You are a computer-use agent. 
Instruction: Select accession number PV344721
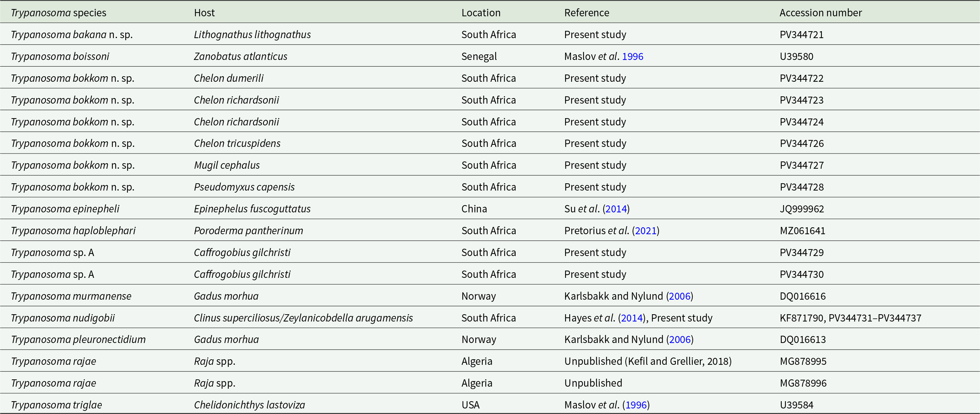[801, 35]
